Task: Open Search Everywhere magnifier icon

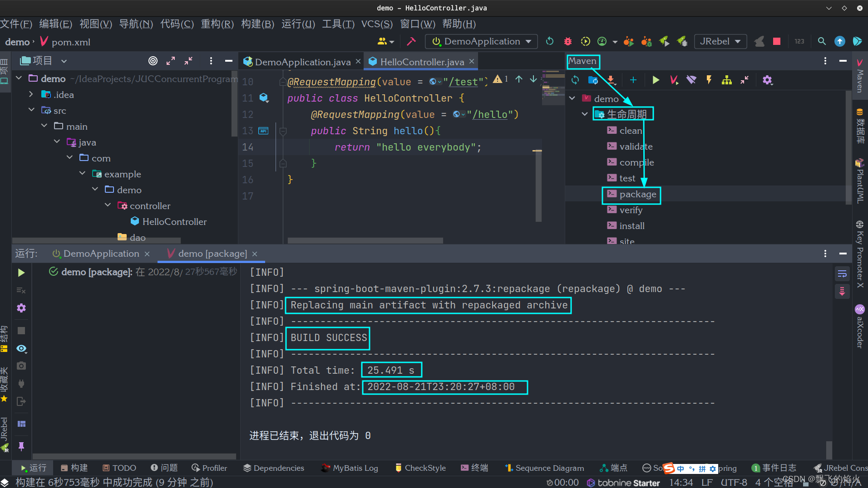Action: coord(822,41)
